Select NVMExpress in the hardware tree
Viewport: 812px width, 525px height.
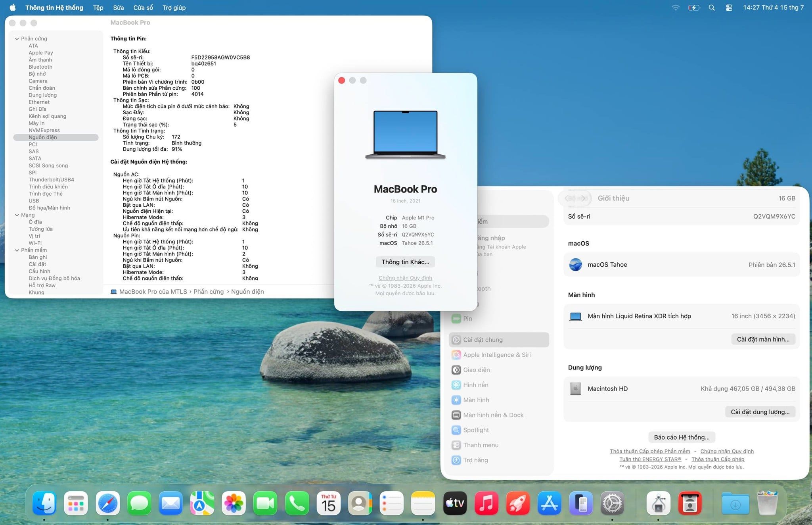pos(44,131)
